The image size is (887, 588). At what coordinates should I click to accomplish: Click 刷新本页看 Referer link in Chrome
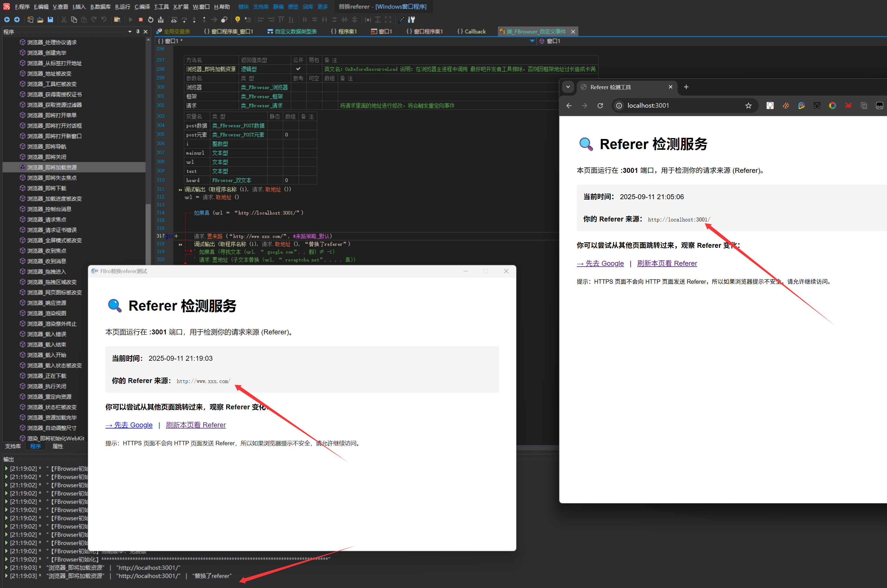click(x=667, y=263)
